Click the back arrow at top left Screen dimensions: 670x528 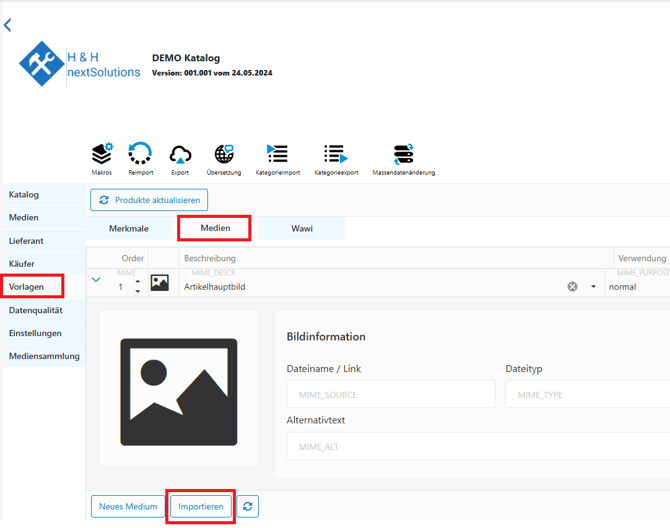coord(8,25)
